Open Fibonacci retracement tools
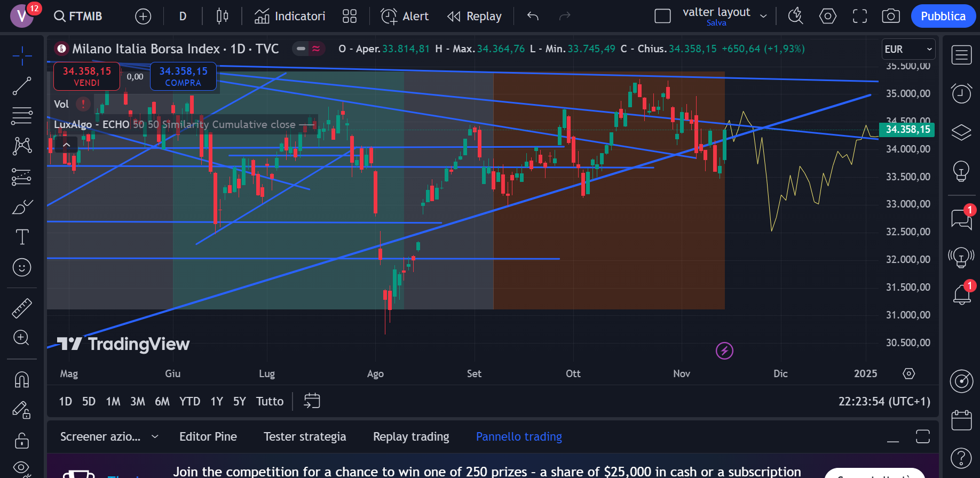The image size is (980, 478). [22, 115]
